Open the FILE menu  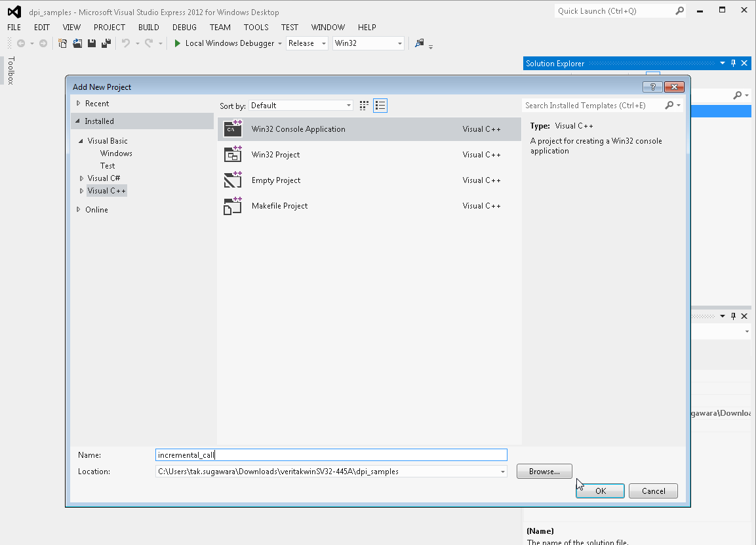coord(14,28)
